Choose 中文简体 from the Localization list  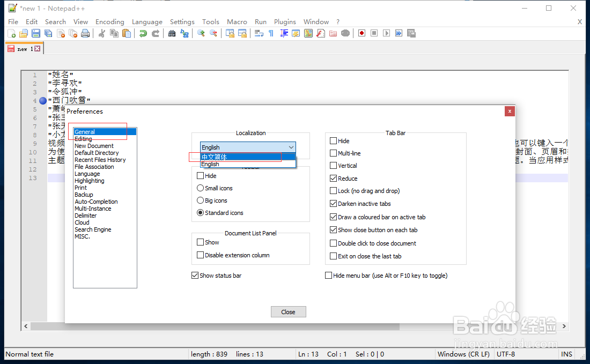[x=248, y=157]
